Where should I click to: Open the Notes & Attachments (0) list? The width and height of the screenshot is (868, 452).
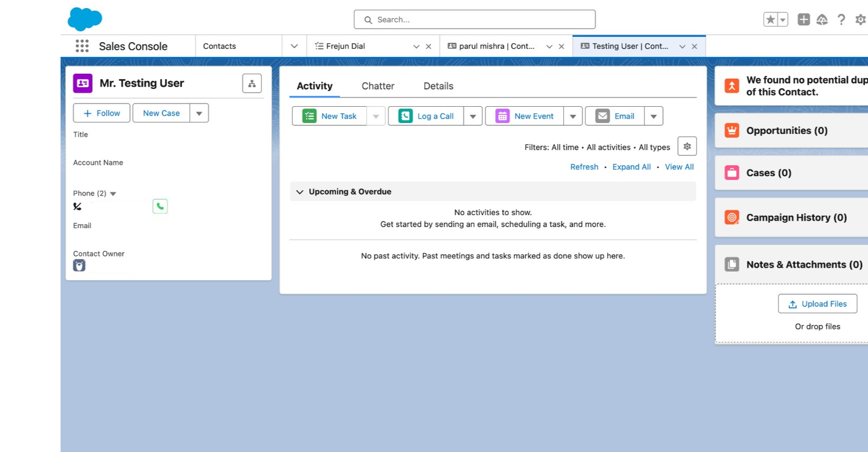[x=804, y=264]
